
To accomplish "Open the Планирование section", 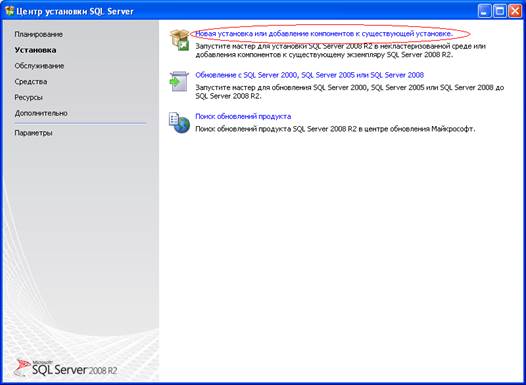I will (39, 34).
